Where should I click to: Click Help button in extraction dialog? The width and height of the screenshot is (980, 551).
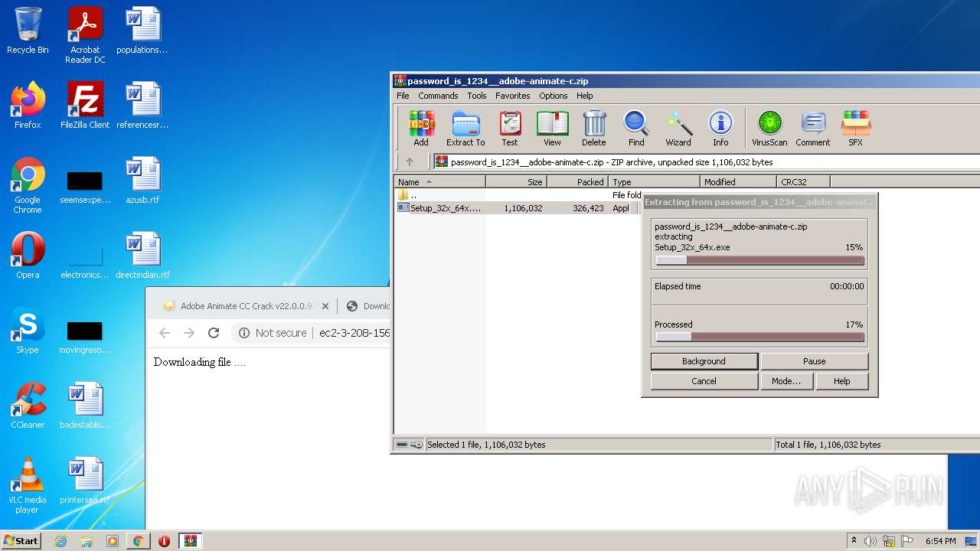pos(842,381)
